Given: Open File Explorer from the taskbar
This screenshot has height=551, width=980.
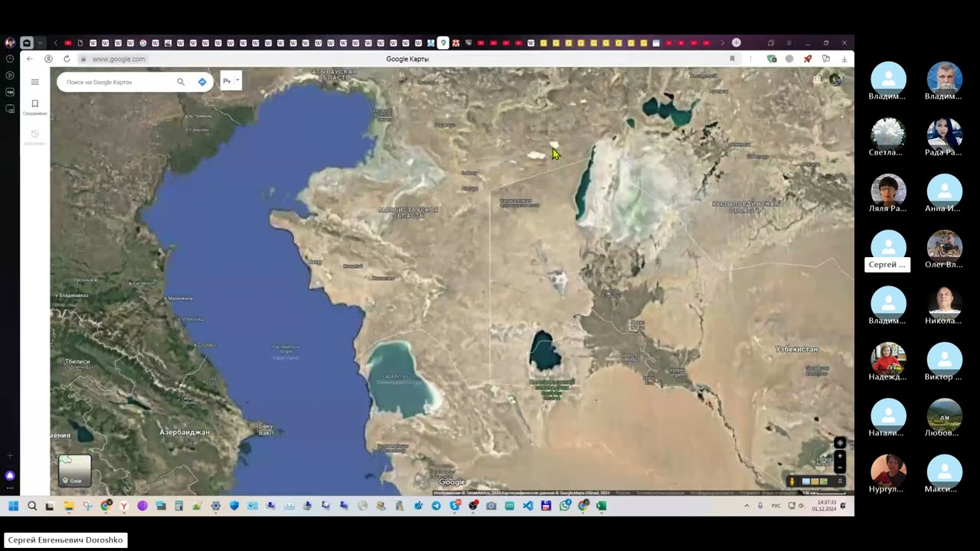Looking at the screenshot, I should pos(68,506).
